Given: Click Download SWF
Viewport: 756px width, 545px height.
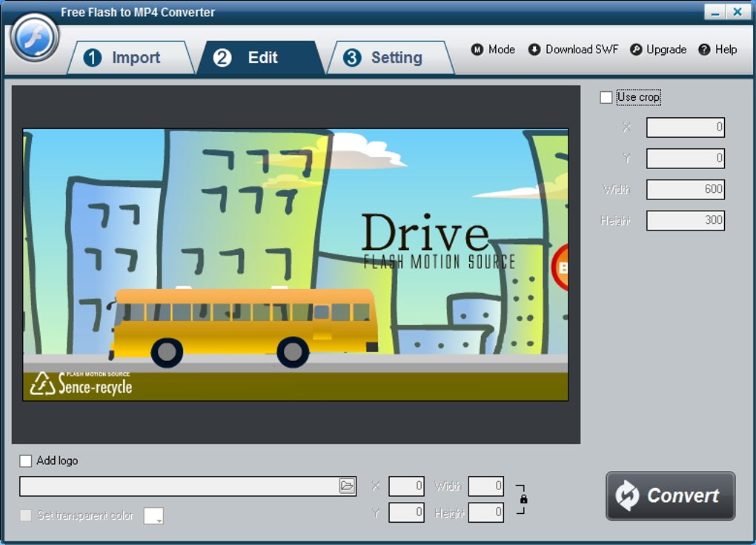Looking at the screenshot, I should pos(573,50).
